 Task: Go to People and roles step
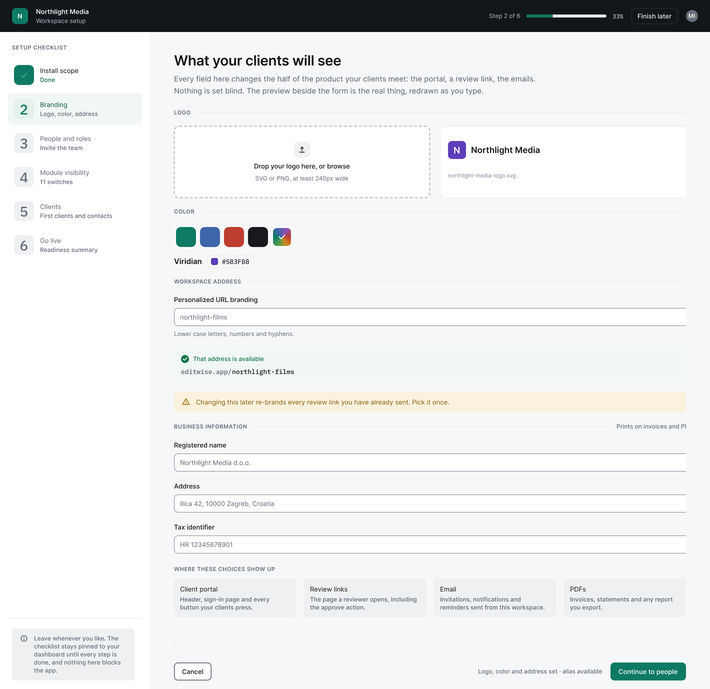click(x=75, y=143)
